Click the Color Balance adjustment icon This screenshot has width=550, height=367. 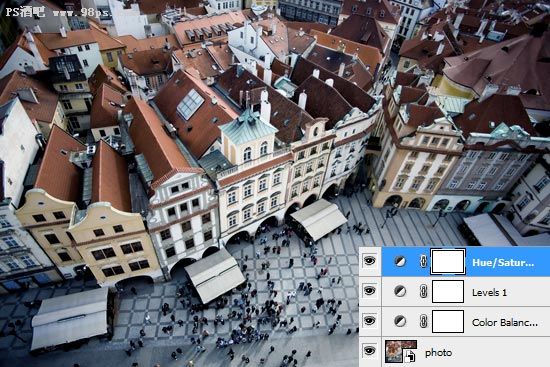(400, 321)
